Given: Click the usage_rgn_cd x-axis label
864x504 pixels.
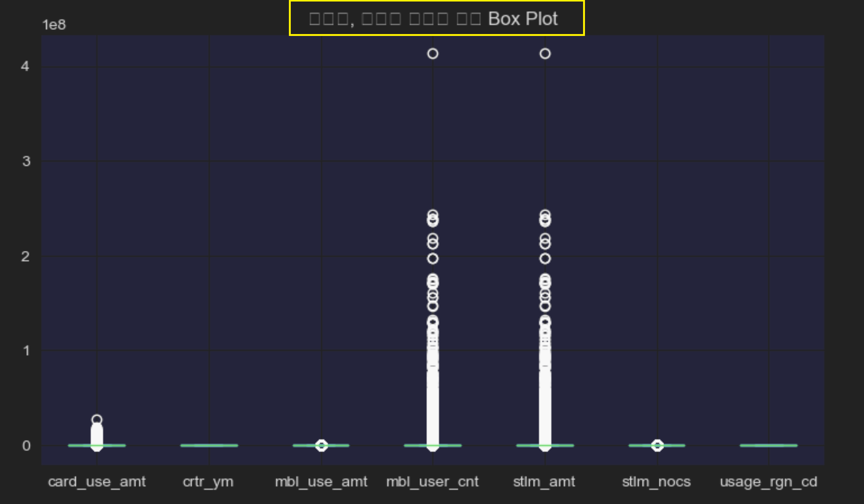Looking at the screenshot, I should coord(768,482).
